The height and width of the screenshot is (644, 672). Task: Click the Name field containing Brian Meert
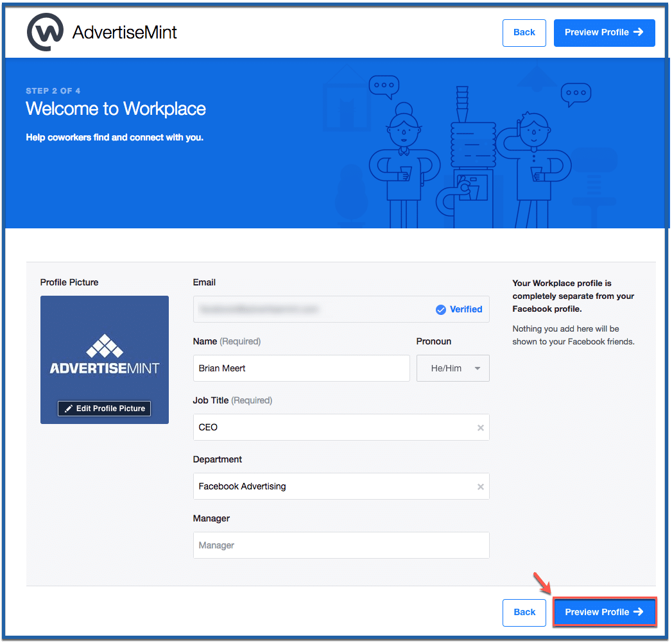tap(301, 368)
